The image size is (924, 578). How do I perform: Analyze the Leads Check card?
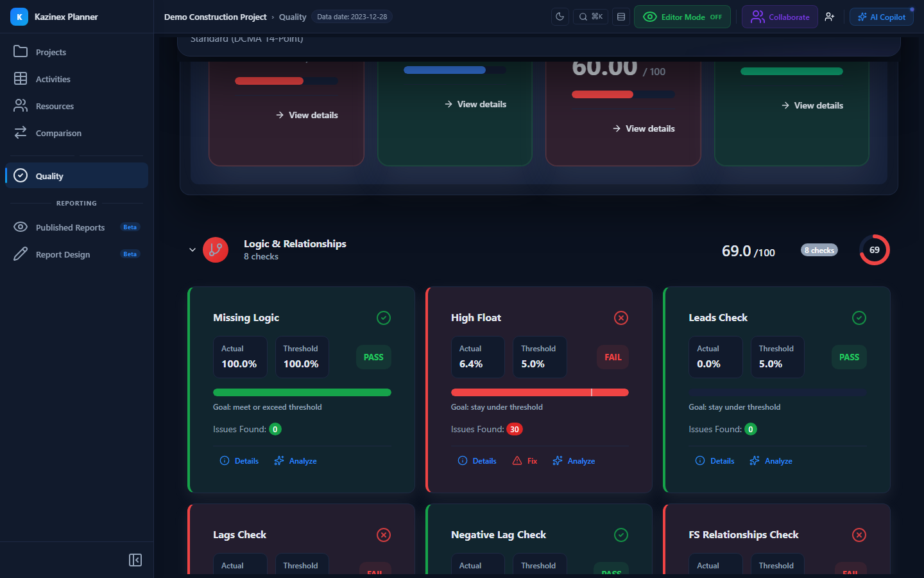click(771, 461)
